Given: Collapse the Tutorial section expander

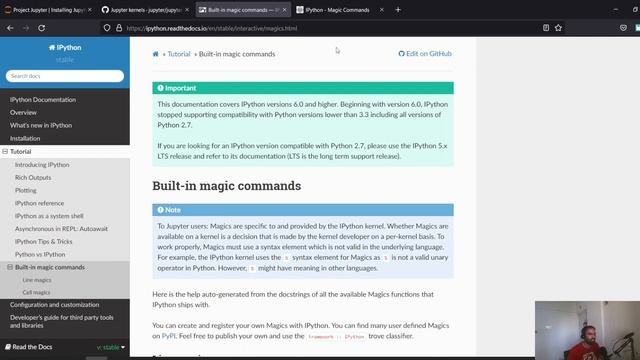Looking at the screenshot, I should [5, 151].
